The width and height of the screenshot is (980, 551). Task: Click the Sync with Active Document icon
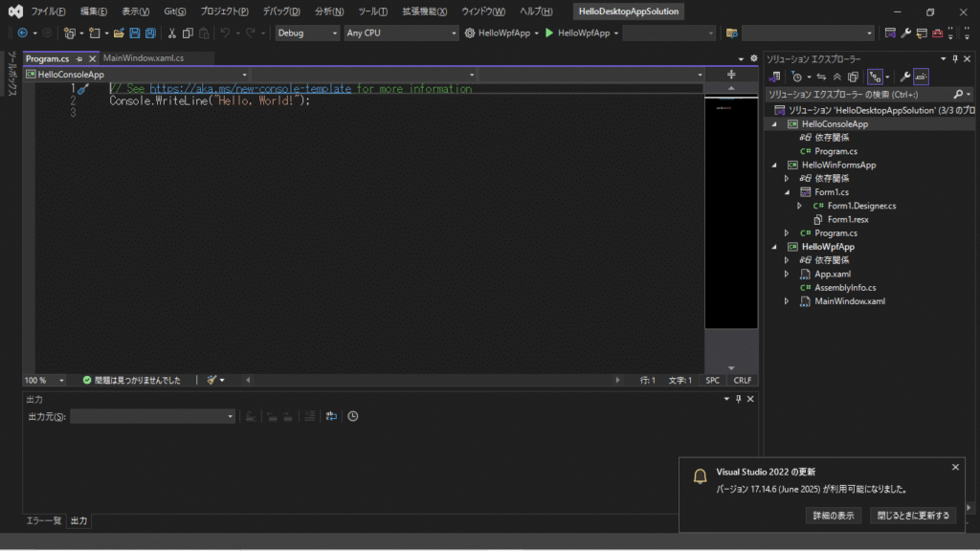point(821,77)
